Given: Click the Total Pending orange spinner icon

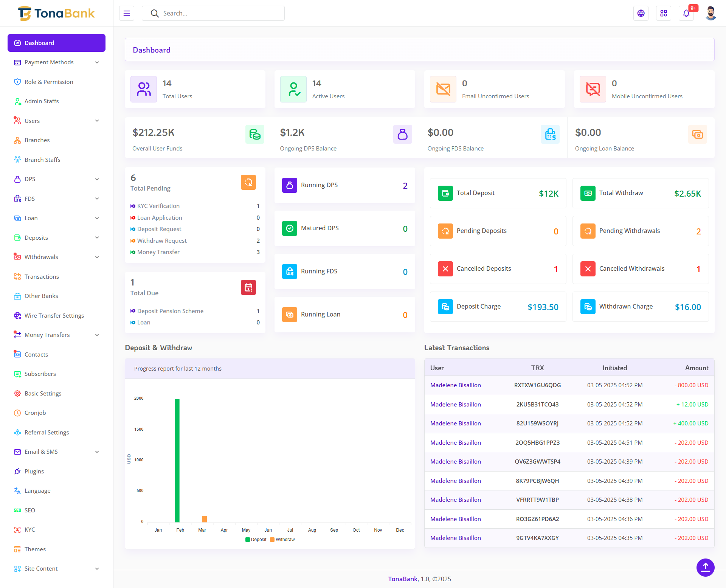Looking at the screenshot, I should point(248,182).
